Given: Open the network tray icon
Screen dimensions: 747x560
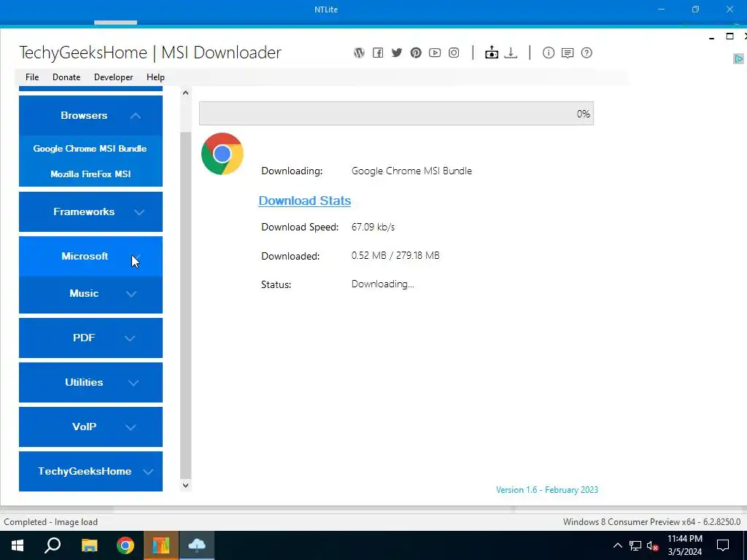Looking at the screenshot, I should coord(635,545).
